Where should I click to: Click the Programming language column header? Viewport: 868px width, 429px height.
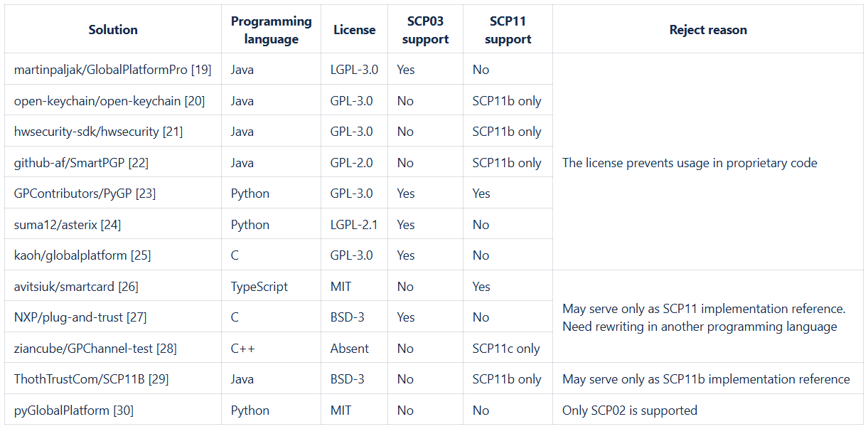point(271,31)
